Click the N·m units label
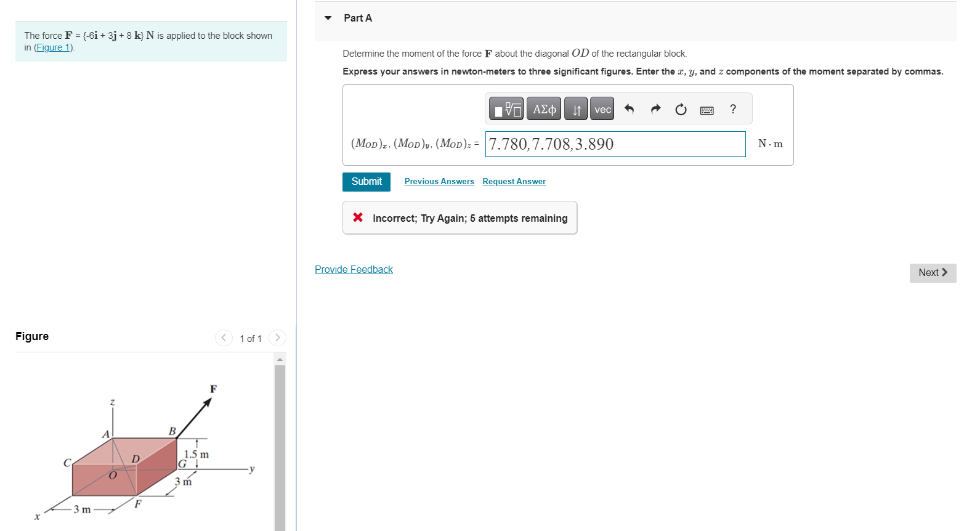This screenshot has width=980, height=531. [x=770, y=144]
